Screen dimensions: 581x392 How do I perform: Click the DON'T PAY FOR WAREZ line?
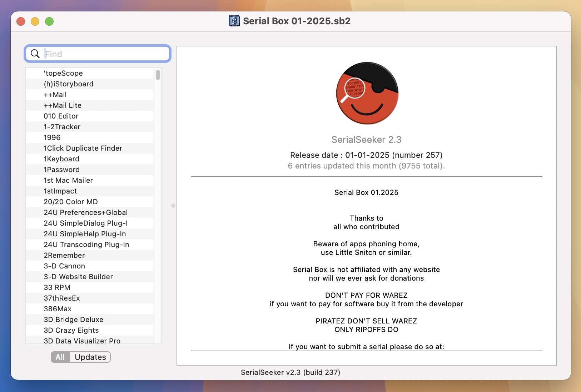point(366,295)
